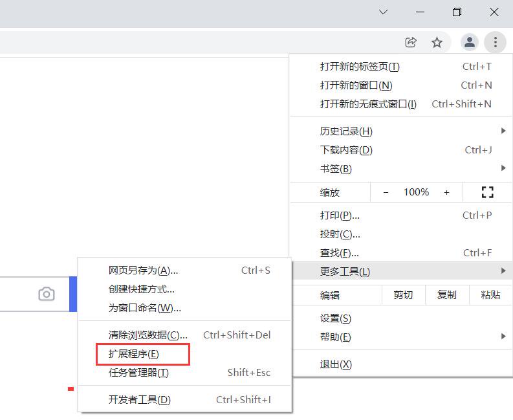This screenshot has width=513, height=420.
Task: Choose 打印(P)... menu item
Action: 401,216
